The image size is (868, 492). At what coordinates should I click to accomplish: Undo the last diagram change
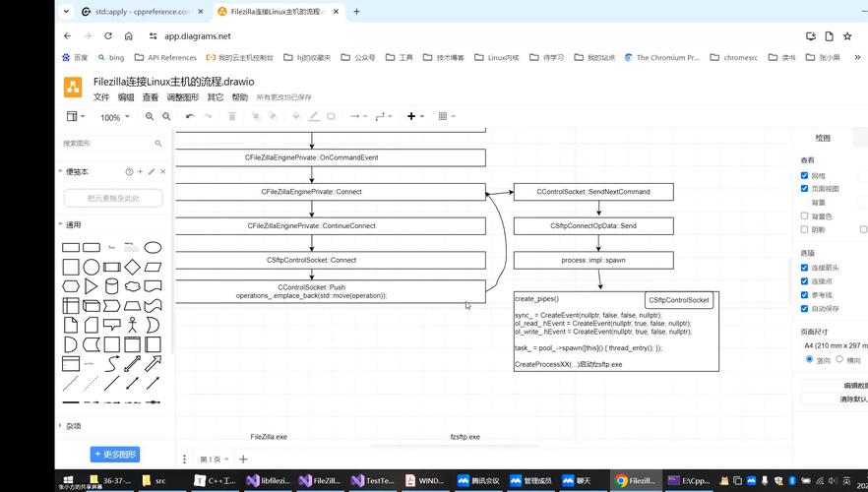(190, 116)
